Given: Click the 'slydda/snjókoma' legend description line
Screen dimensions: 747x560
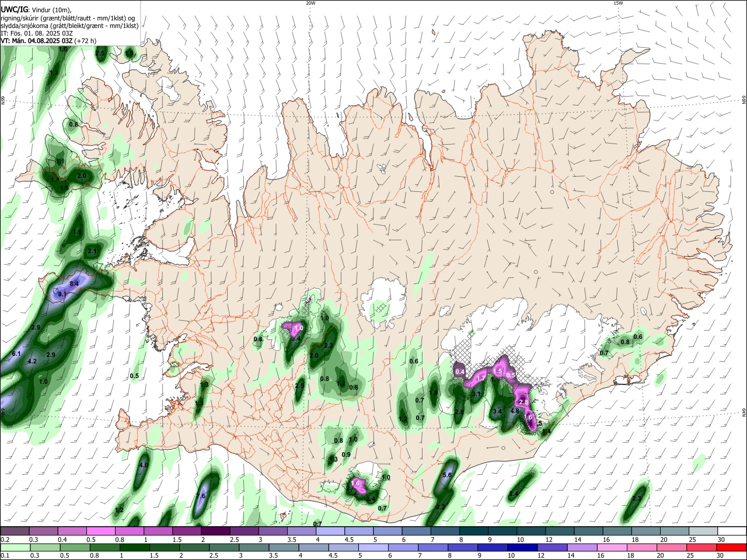Looking at the screenshot, I should click(69, 26).
